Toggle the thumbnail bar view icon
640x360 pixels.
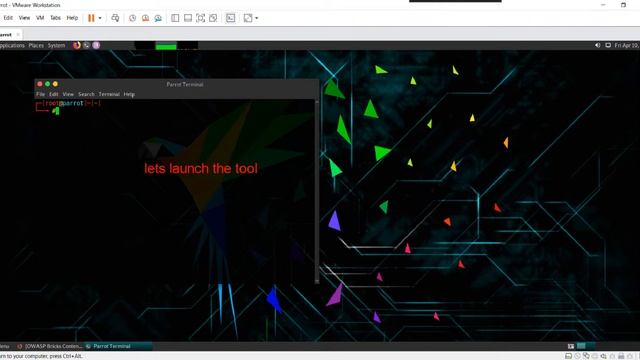click(x=188, y=18)
